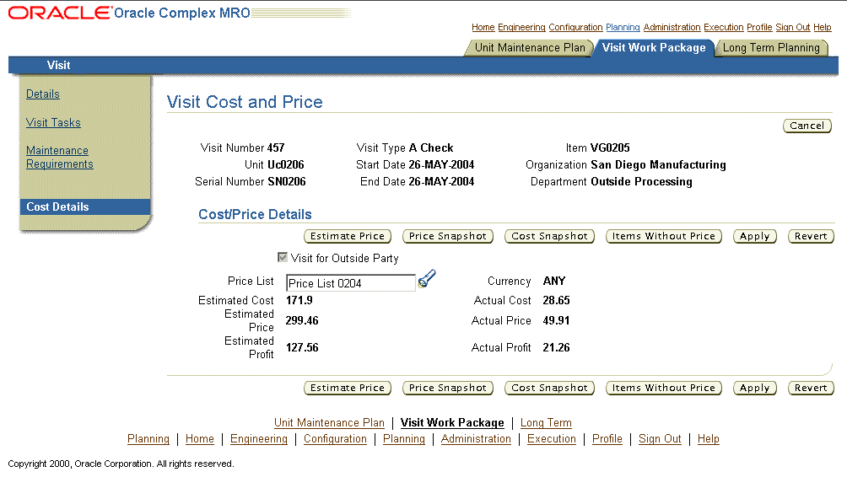Screen dimensions: 847x504
Task: Click the Sign Out footer link
Action: (660, 439)
